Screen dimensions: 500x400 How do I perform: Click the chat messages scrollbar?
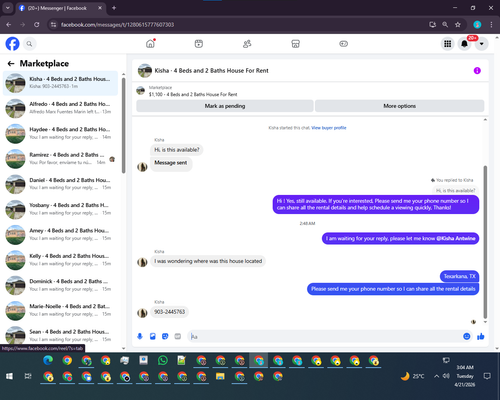pos(485,242)
